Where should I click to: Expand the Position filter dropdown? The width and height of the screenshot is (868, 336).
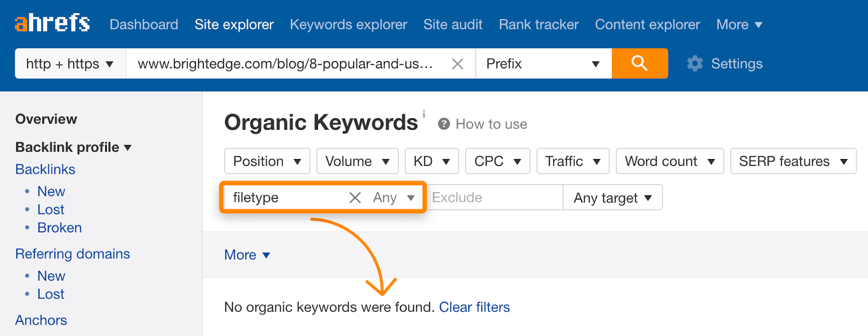[x=267, y=161]
